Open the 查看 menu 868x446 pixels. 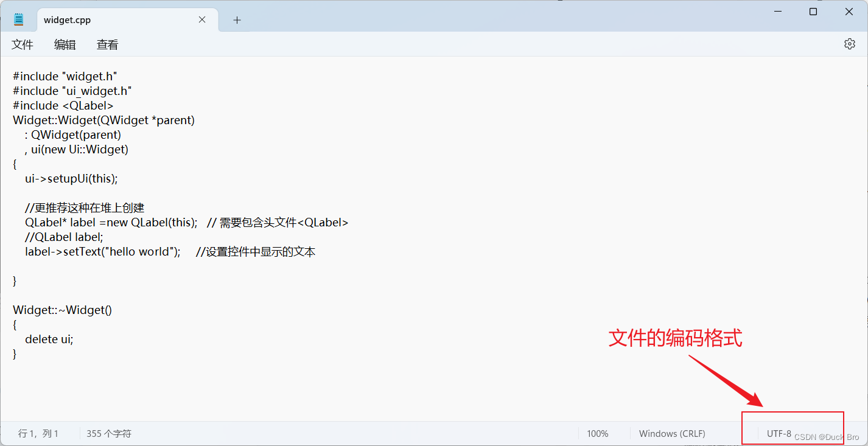coord(108,44)
